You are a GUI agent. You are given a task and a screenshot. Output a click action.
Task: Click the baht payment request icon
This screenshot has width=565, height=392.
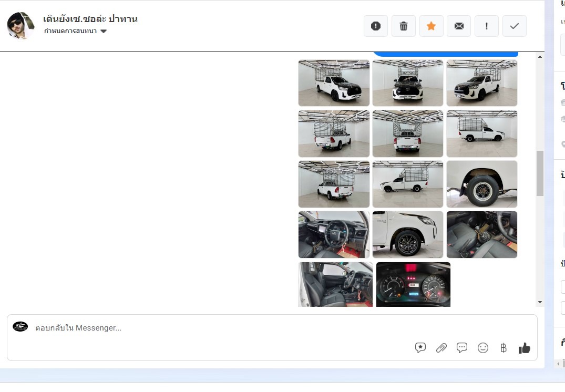tap(504, 348)
